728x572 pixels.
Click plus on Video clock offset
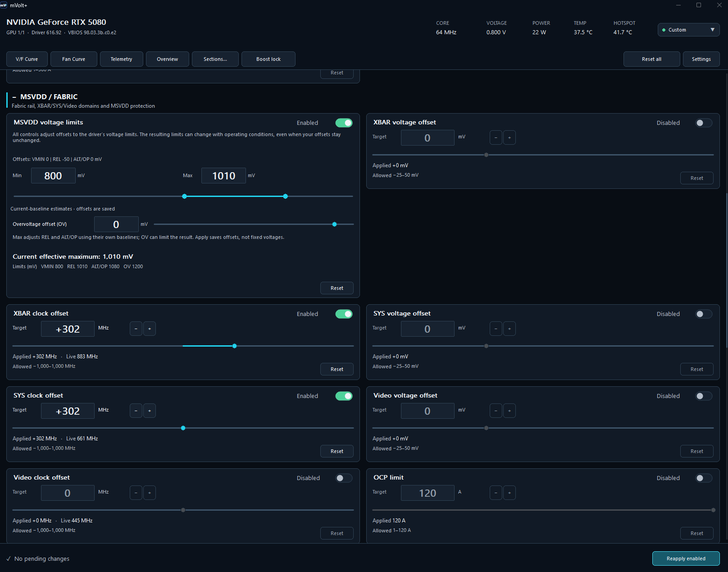(x=150, y=493)
